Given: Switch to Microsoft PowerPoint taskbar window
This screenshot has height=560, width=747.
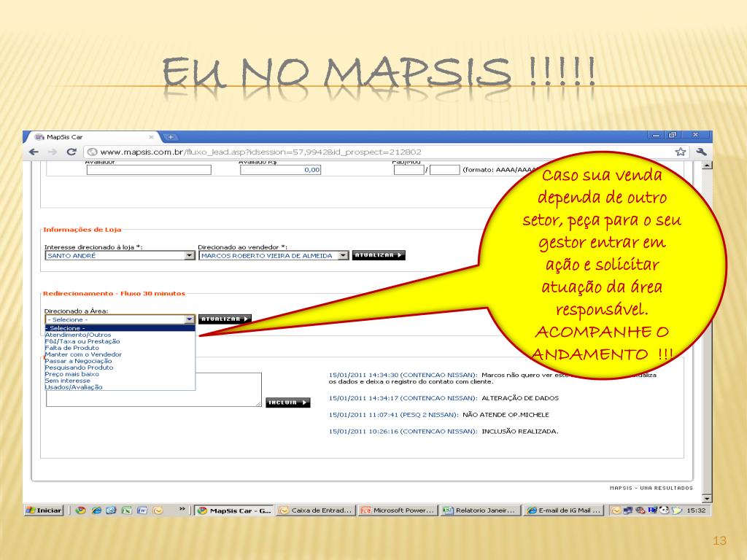Looking at the screenshot, I should click(398, 510).
